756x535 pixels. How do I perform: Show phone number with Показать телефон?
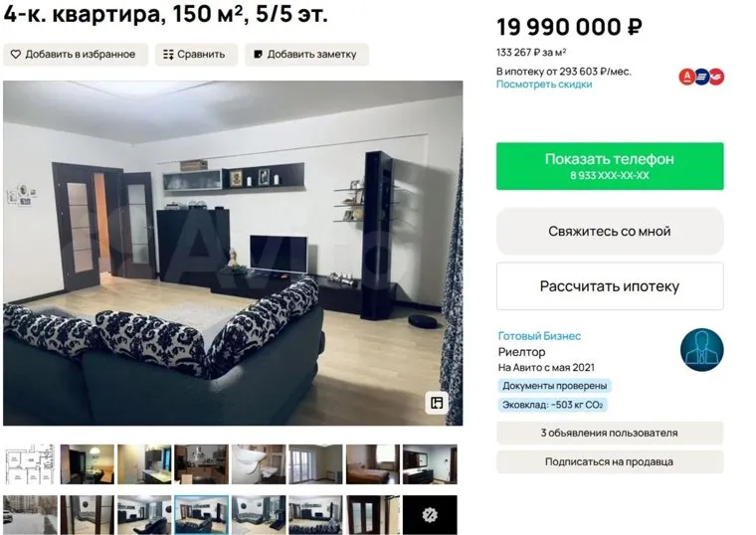[610, 166]
